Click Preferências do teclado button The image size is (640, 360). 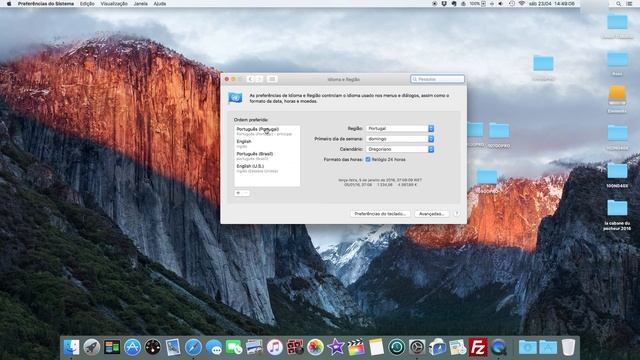380,214
